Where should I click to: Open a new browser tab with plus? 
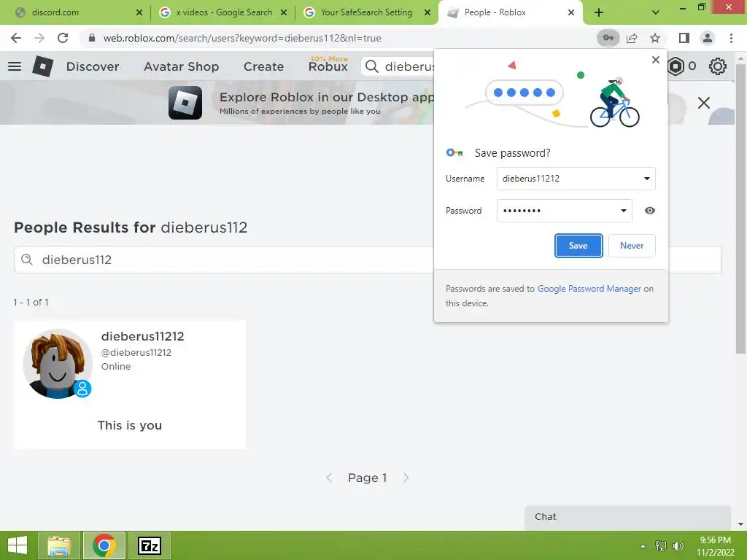tap(599, 12)
